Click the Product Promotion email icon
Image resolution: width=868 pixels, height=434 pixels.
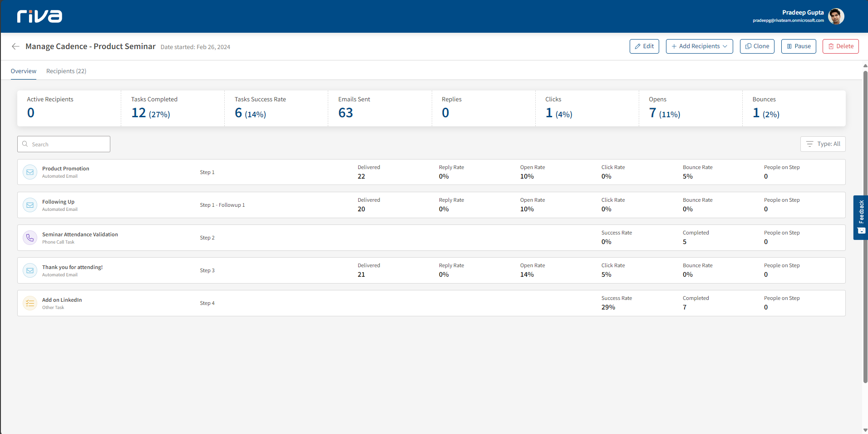(x=30, y=172)
